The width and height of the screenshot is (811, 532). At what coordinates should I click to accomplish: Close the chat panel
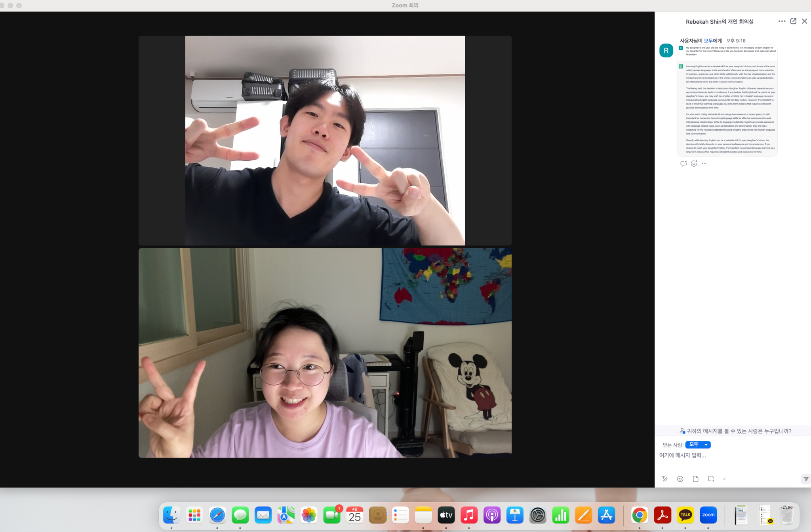804,21
